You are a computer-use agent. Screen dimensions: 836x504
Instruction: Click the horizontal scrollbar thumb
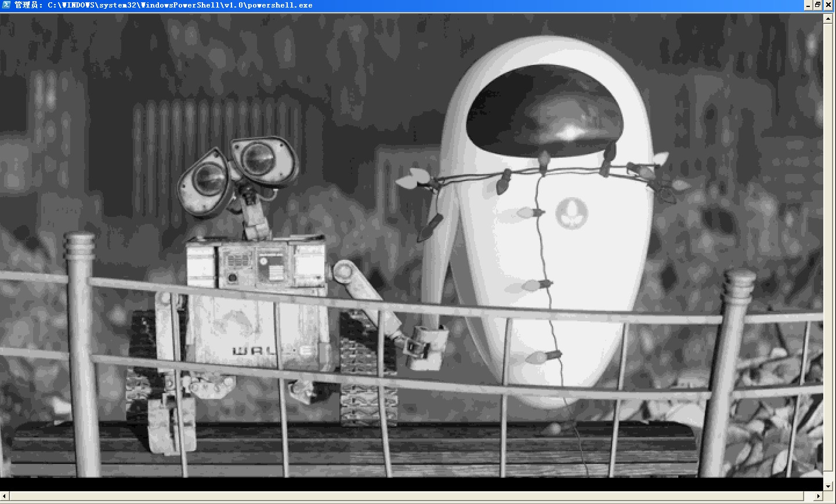(x=407, y=496)
